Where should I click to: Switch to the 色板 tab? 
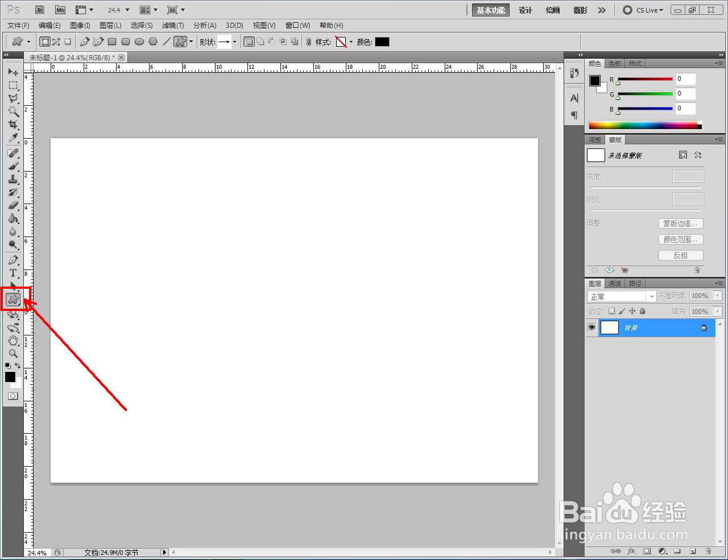pyautogui.click(x=615, y=64)
